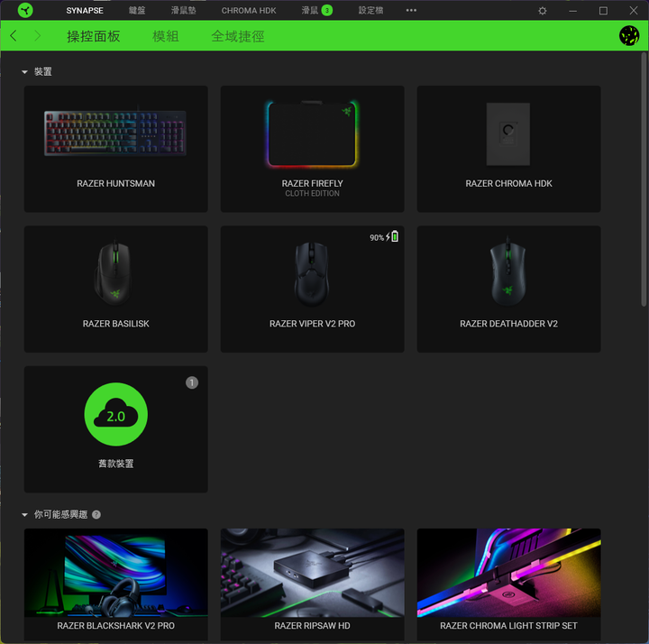Open the 鍵盤 tab
This screenshot has height=644, width=649.
click(137, 10)
